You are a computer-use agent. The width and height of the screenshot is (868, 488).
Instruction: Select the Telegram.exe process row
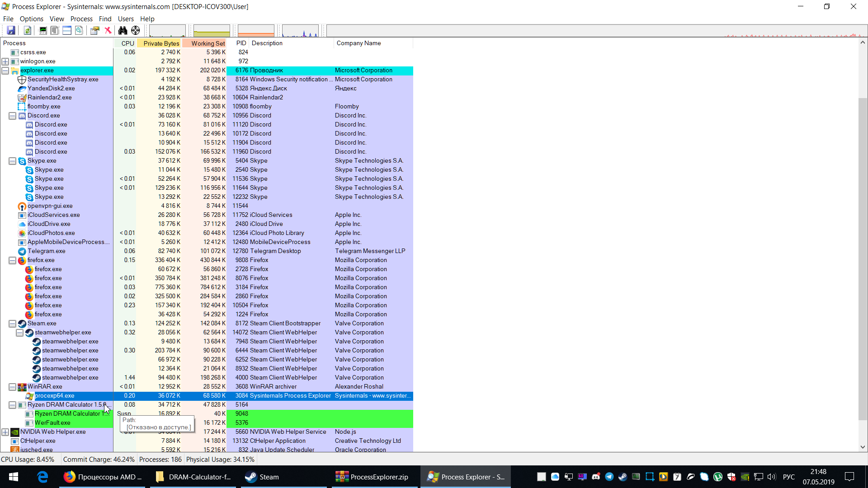click(46, 251)
